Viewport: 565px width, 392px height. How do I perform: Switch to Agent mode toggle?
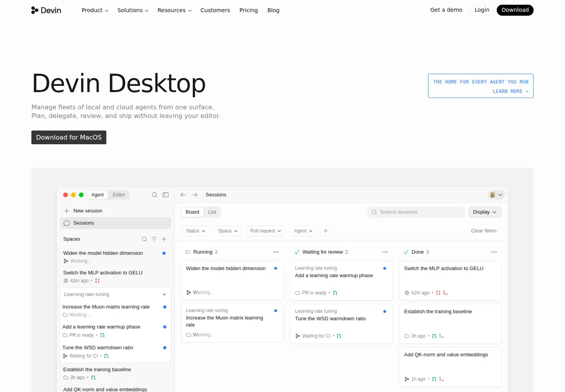pyautogui.click(x=97, y=195)
